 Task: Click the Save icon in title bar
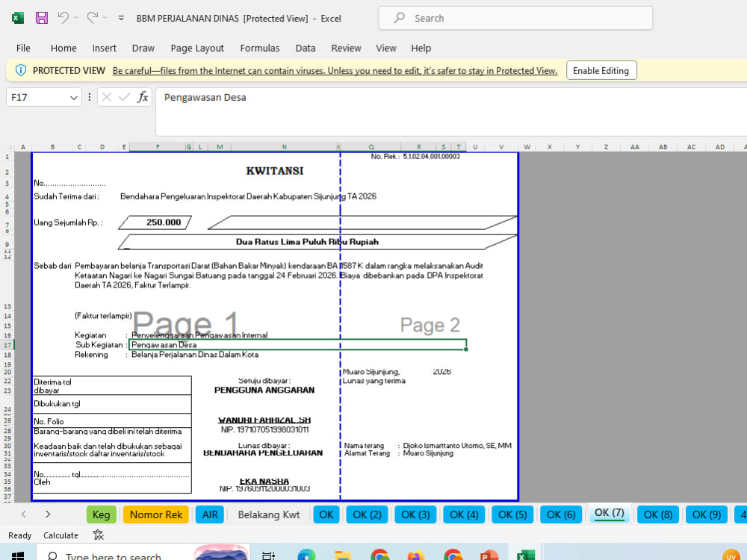[x=42, y=18]
